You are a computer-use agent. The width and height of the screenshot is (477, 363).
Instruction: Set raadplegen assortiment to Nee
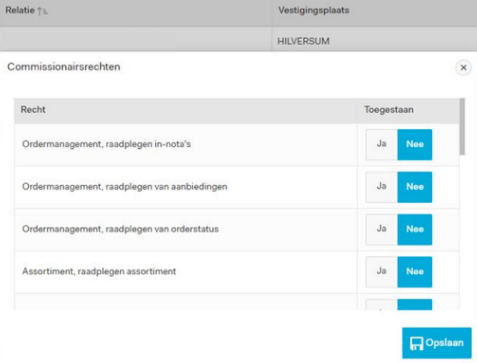(x=415, y=272)
